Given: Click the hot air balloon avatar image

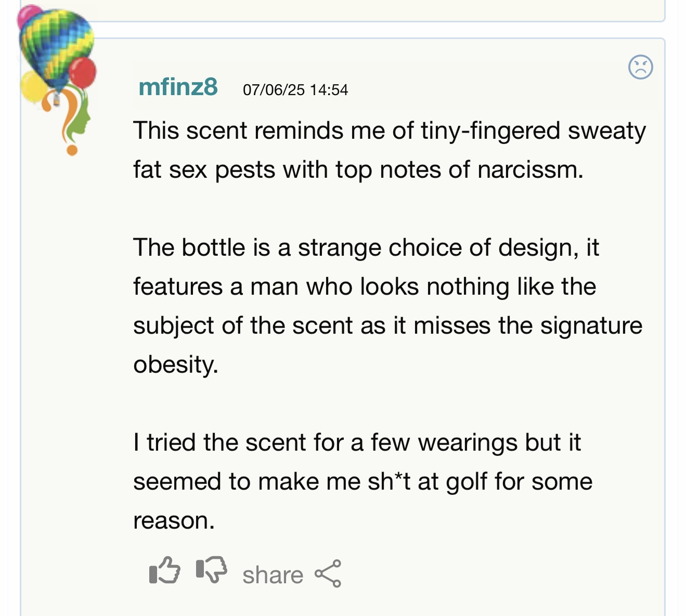Looking at the screenshot, I should pos(57,81).
